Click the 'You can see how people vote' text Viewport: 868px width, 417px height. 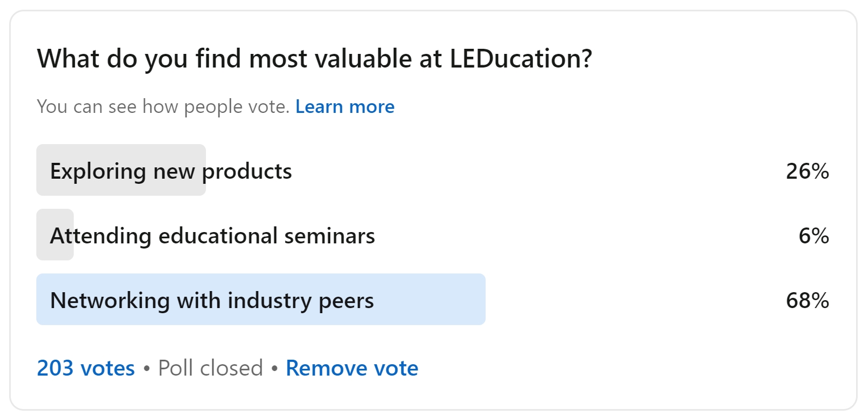[x=163, y=107]
